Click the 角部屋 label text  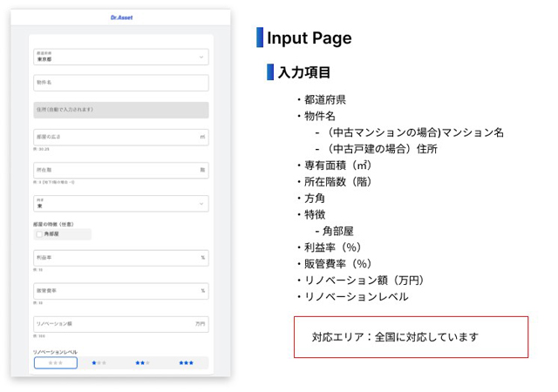point(51,234)
